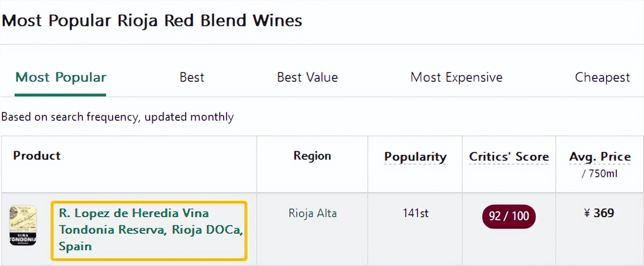Image resolution: width=644 pixels, height=266 pixels.
Task: Click the Most Popular Rioja Red Blend Wines heading
Action: pos(152,21)
